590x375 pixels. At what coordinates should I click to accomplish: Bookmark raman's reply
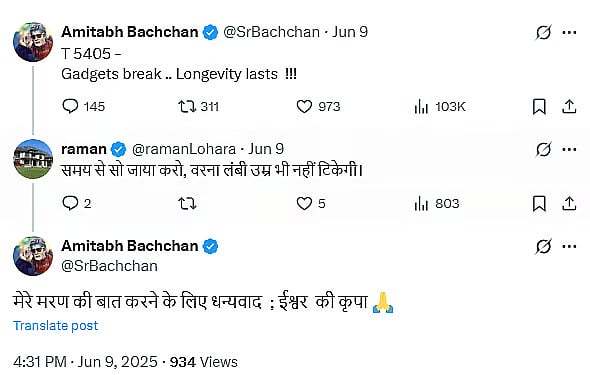(539, 203)
